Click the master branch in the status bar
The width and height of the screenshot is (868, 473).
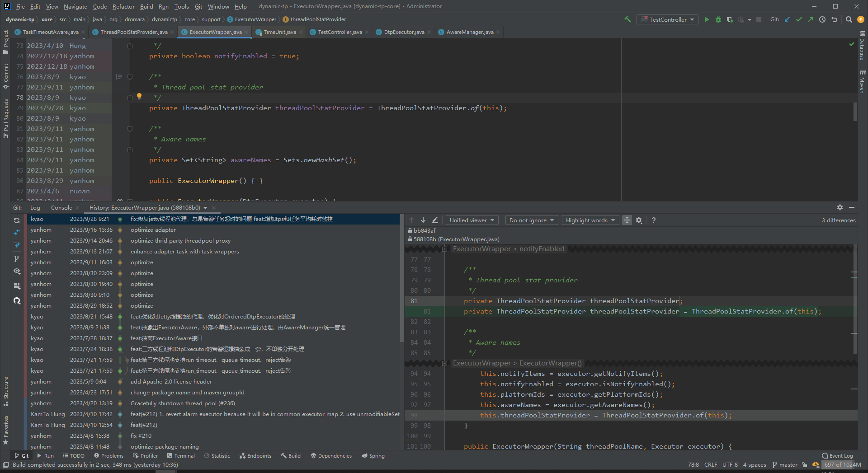point(785,465)
